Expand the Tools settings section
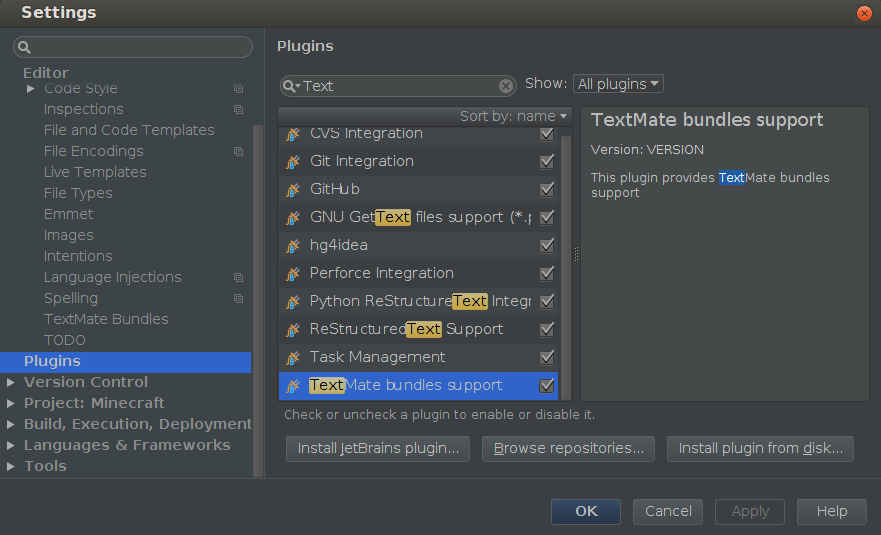 (x=10, y=466)
